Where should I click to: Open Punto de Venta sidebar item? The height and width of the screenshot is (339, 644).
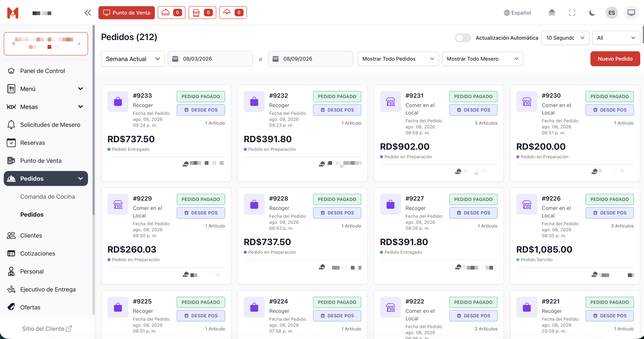point(46,161)
